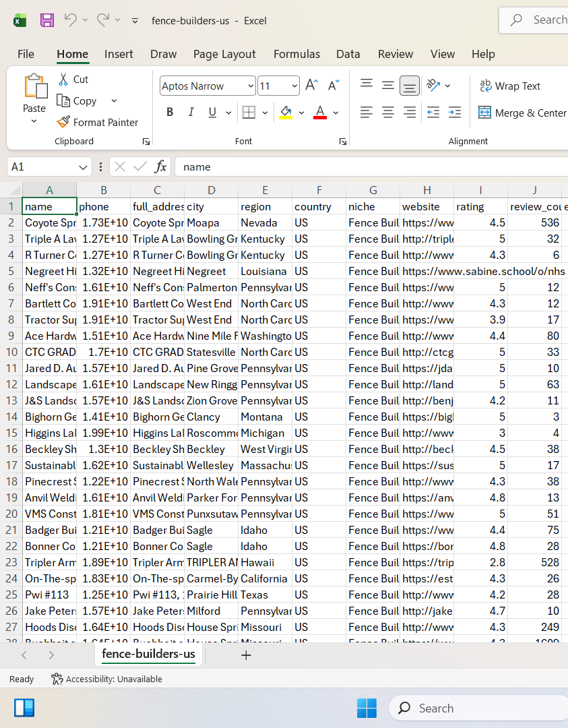Expand the Underline style arrow
The width and height of the screenshot is (568, 728).
[x=228, y=113]
